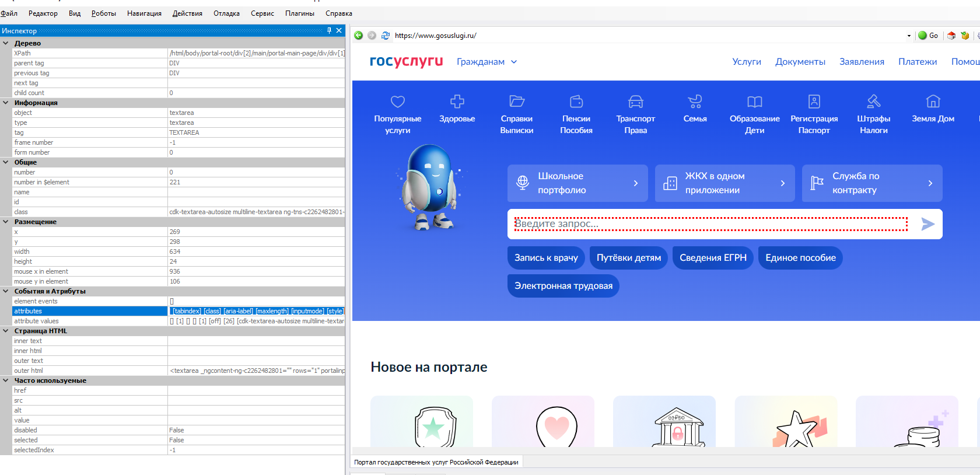Click the yellow box icon with green arrow

coord(965,36)
